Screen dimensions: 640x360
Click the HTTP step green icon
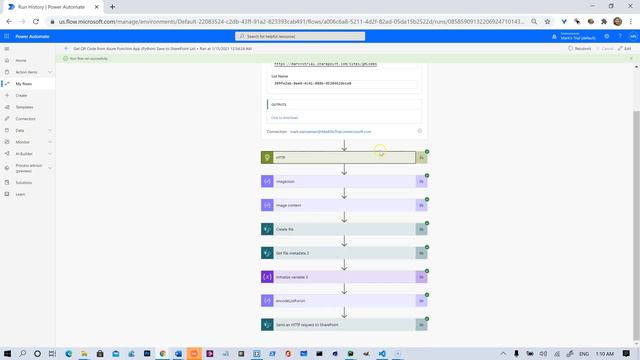[x=267, y=158]
